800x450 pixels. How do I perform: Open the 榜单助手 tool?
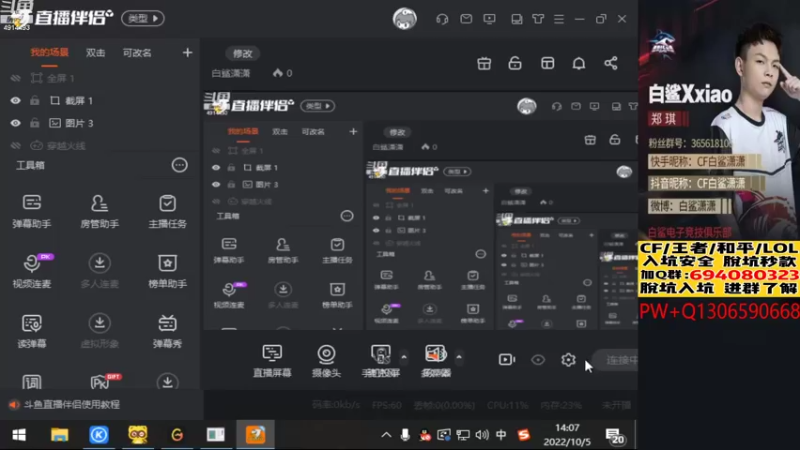(167, 271)
